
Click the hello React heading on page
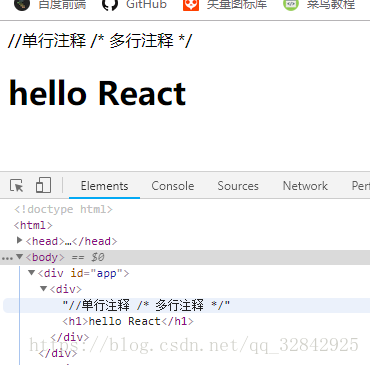pos(97,93)
